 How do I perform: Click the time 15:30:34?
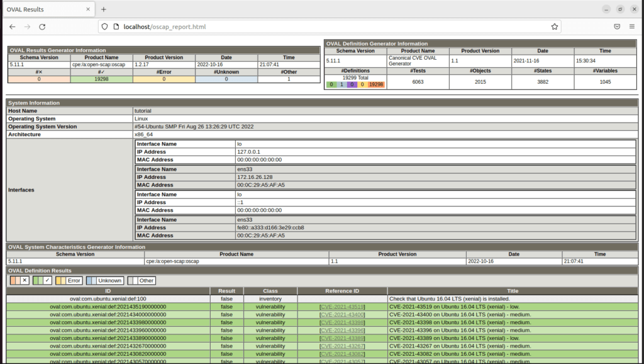(x=586, y=61)
